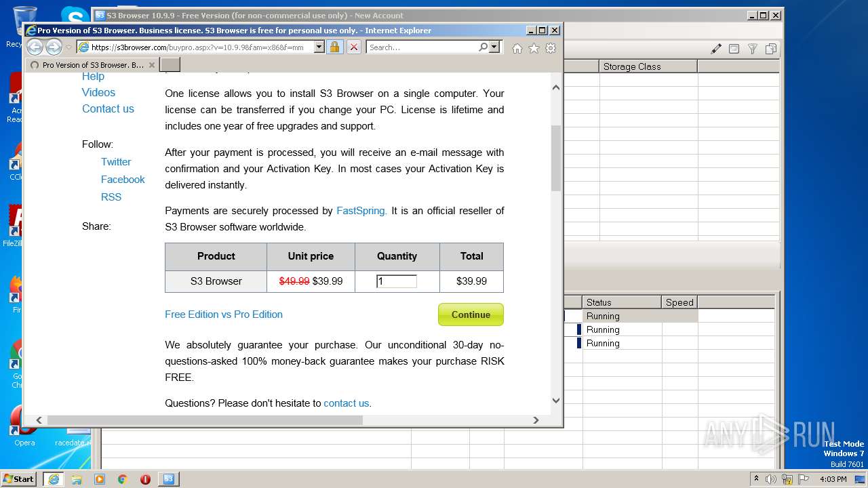868x488 pixels.
Task: Open the Facebook follow link
Action: [123, 180]
